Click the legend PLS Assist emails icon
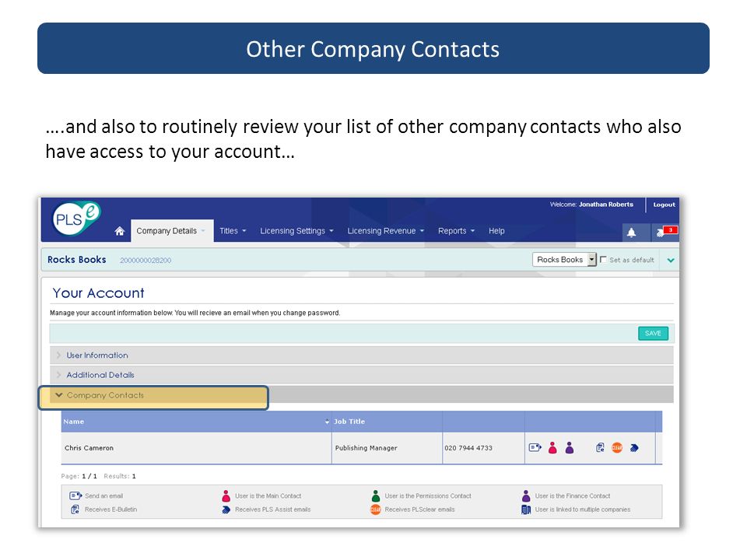The width and height of the screenshot is (747, 560). coord(226,509)
